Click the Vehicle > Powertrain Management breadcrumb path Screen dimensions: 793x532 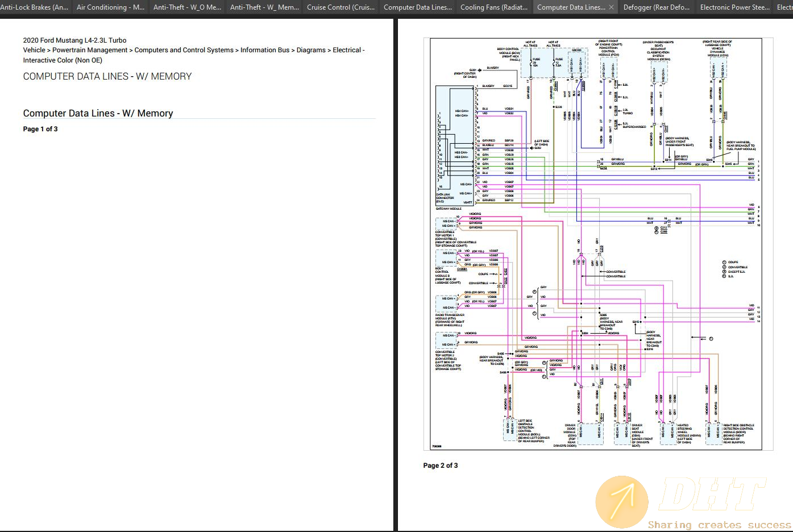tap(193, 55)
